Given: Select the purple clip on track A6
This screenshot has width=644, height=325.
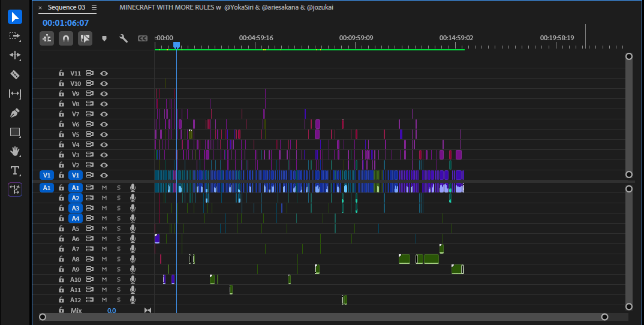Looking at the screenshot, I should (157, 239).
